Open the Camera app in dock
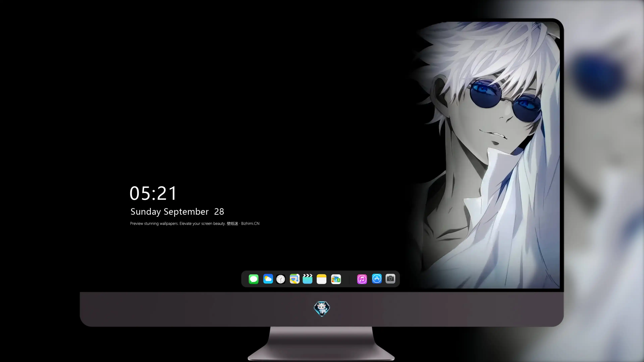The height and width of the screenshot is (362, 644). pyautogui.click(x=390, y=279)
